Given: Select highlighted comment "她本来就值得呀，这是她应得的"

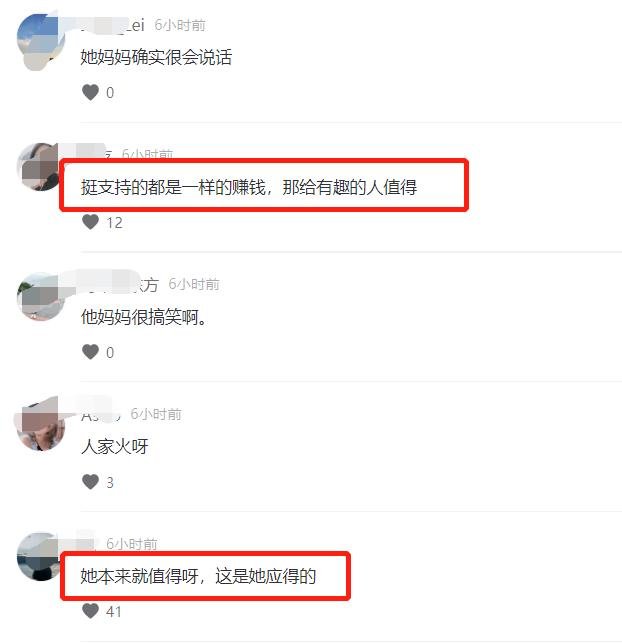Looking at the screenshot, I should coord(198,576).
